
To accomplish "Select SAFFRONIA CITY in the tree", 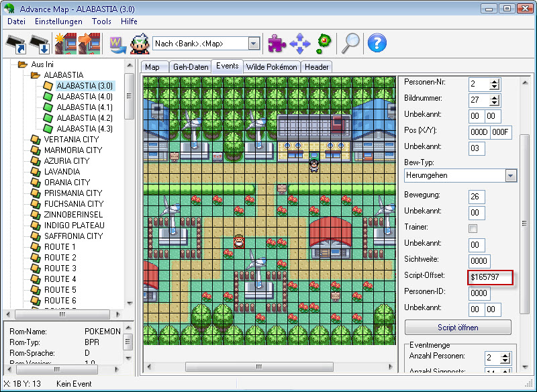I will click(74, 236).
